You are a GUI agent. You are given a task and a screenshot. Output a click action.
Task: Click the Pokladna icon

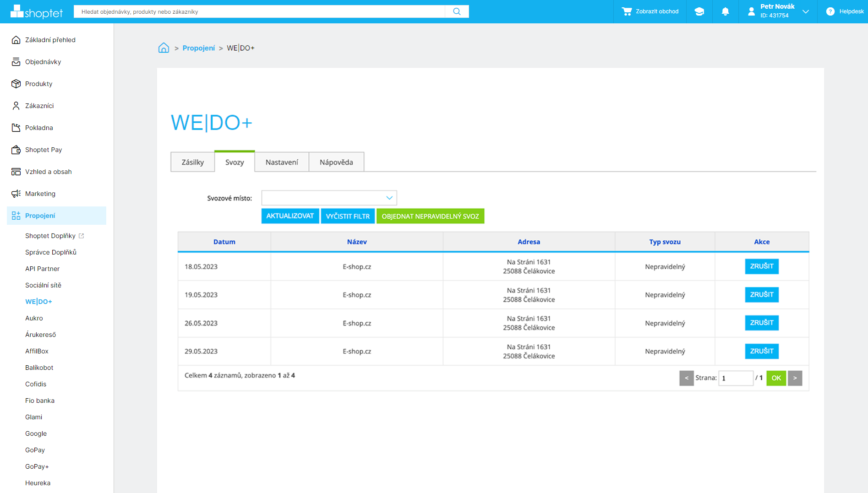tap(16, 128)
